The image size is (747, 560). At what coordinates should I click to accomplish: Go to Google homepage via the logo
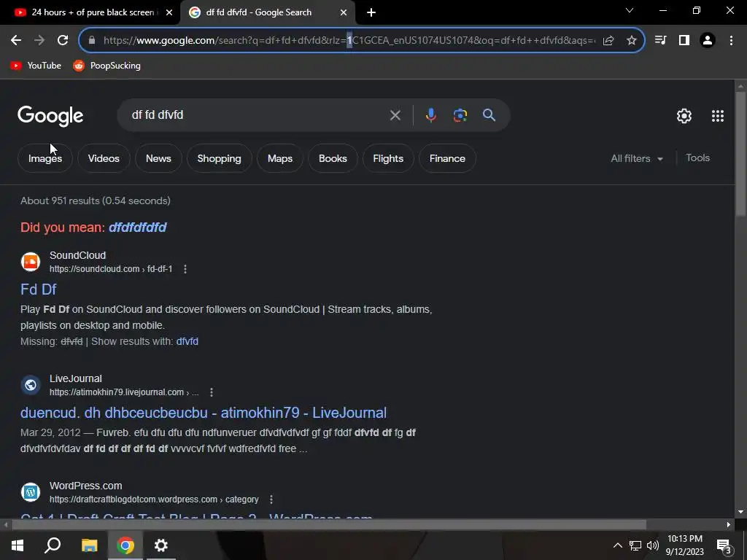tap(50, 116)
